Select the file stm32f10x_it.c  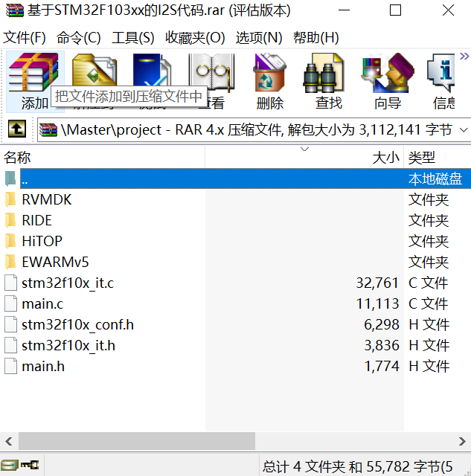(68, 283)
